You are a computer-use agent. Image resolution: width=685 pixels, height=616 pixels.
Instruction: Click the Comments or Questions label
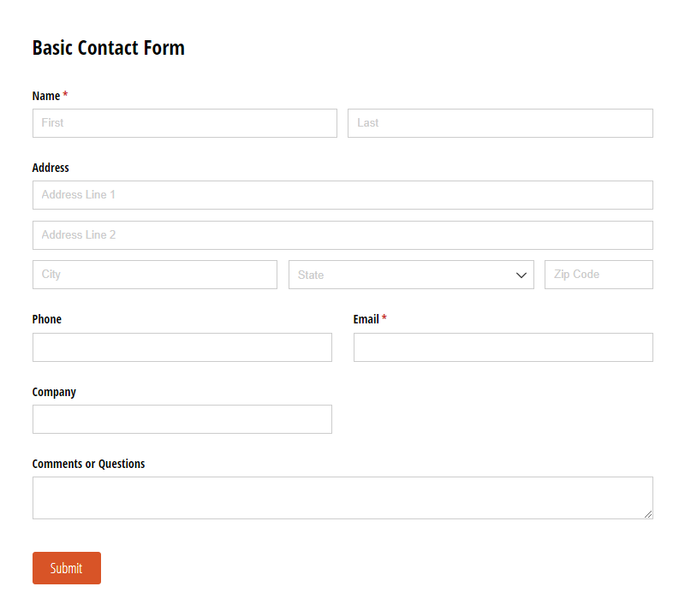click(x=88, y=463)
